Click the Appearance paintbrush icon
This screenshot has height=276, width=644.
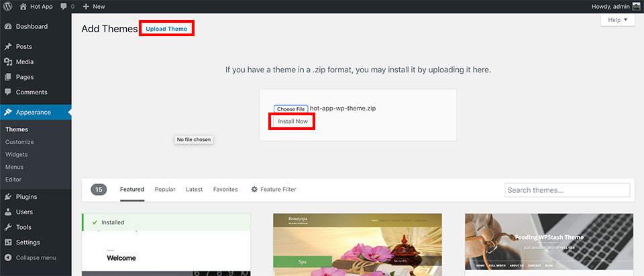[x=8, y=113]
